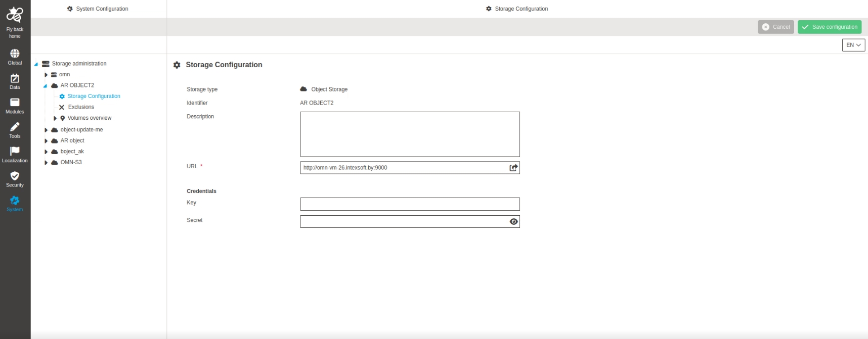Select the Tools pencil icon
Screen dimensions: 868x339
click(15, 127)
